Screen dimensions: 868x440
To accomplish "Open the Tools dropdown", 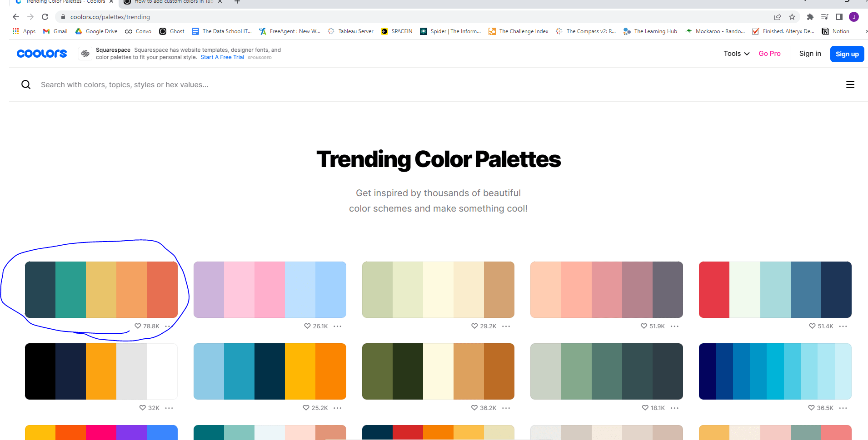I will (x=735, y=54).
